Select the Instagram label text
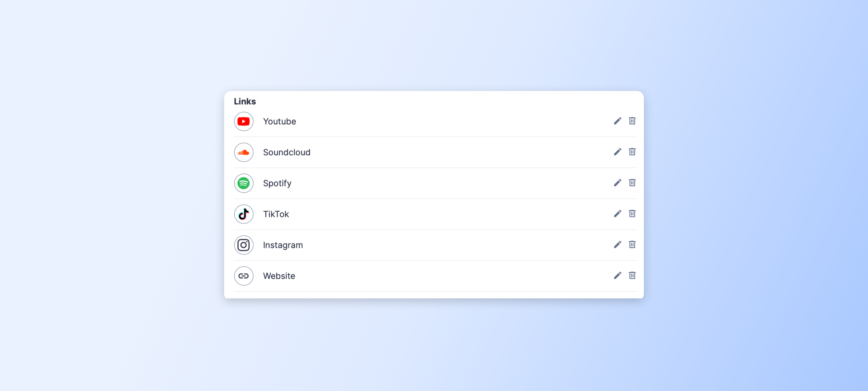This screenshot has width=868, height=391. coord(283,245)
